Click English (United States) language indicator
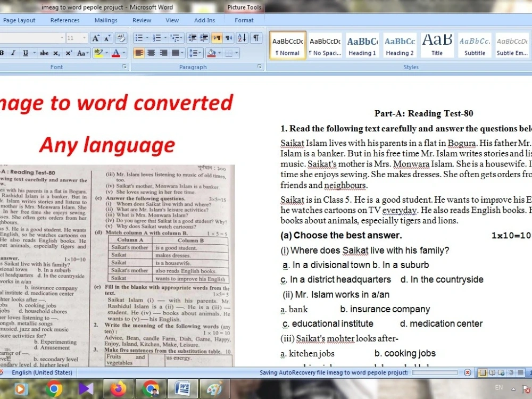 point(42,372)
